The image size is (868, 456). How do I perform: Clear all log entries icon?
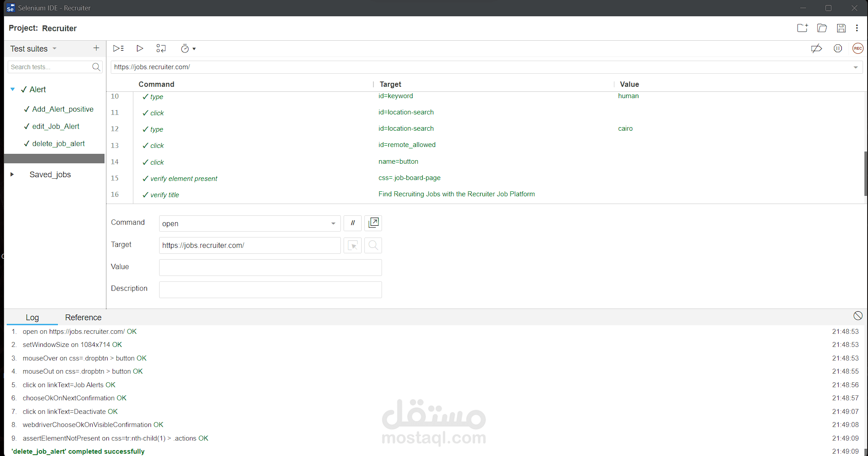[858, 316]
